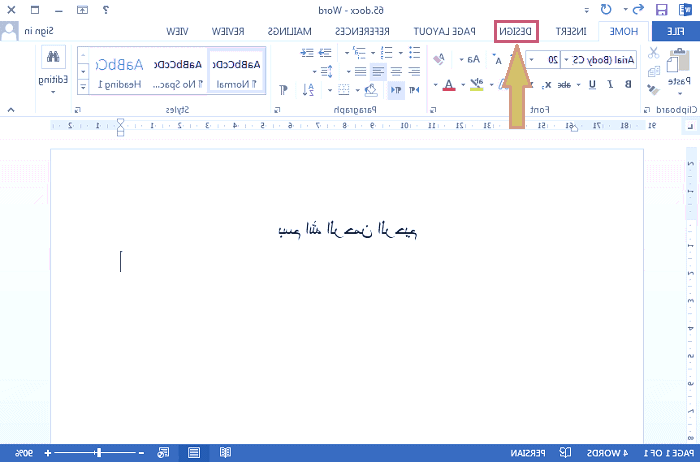Click the Save icon in title bar
This screenshot has height=462, width=700.
click(662, 10)
